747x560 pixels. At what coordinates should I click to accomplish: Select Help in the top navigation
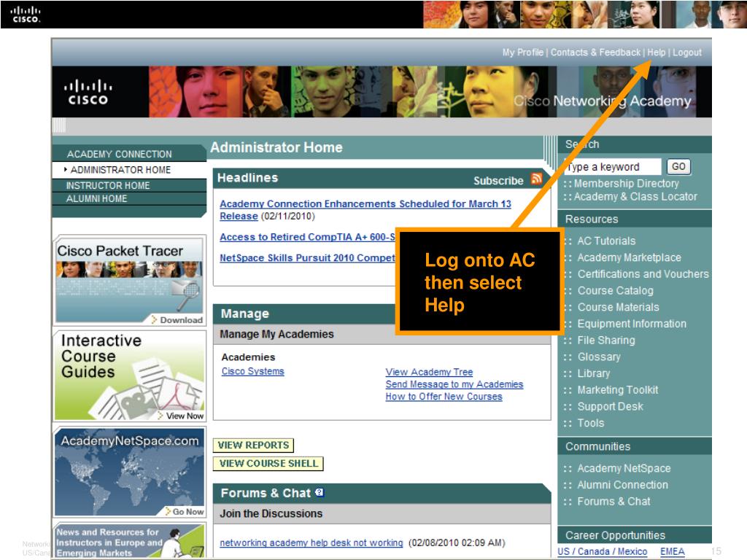click(x=656, y=52)
